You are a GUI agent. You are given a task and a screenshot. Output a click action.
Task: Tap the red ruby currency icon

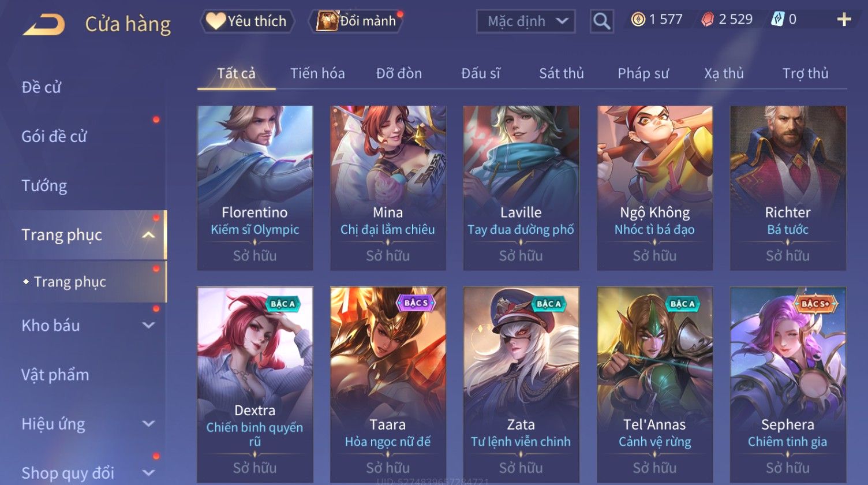point(708,20)
